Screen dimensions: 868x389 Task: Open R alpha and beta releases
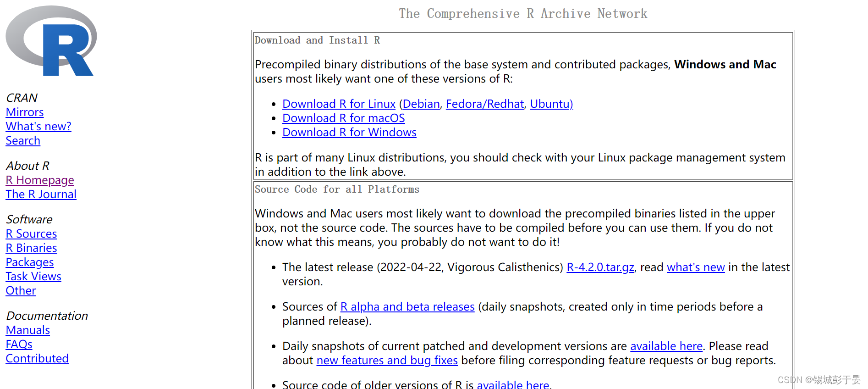pyautogui.click(x=407, y=307)
